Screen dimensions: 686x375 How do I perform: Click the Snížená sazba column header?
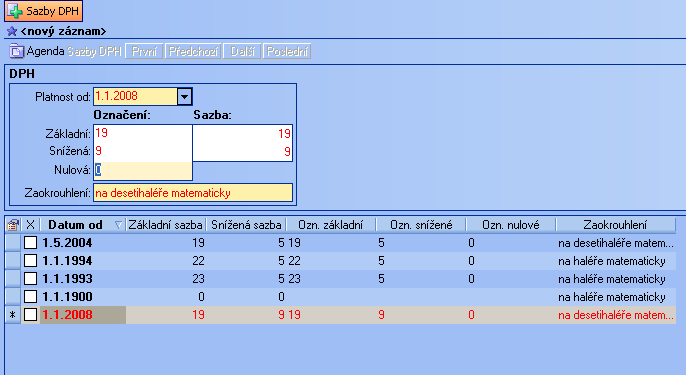click(246, 225)
